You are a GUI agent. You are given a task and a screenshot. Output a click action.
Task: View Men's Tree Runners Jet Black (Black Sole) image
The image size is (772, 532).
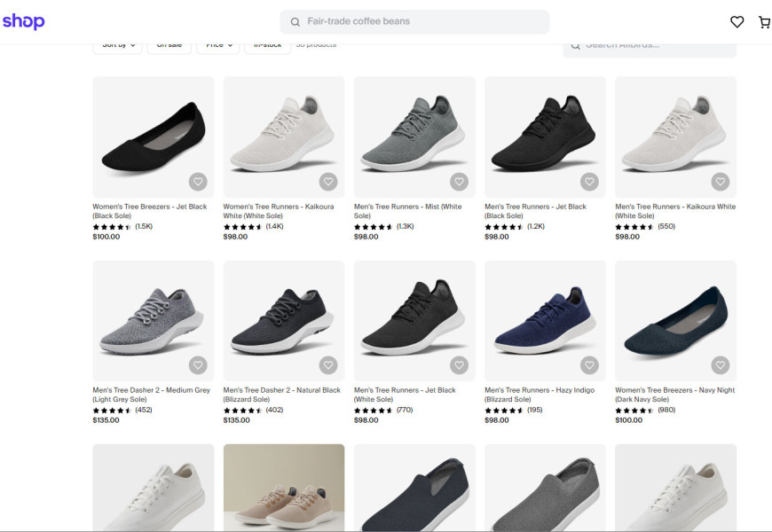(x=545, y=137)
